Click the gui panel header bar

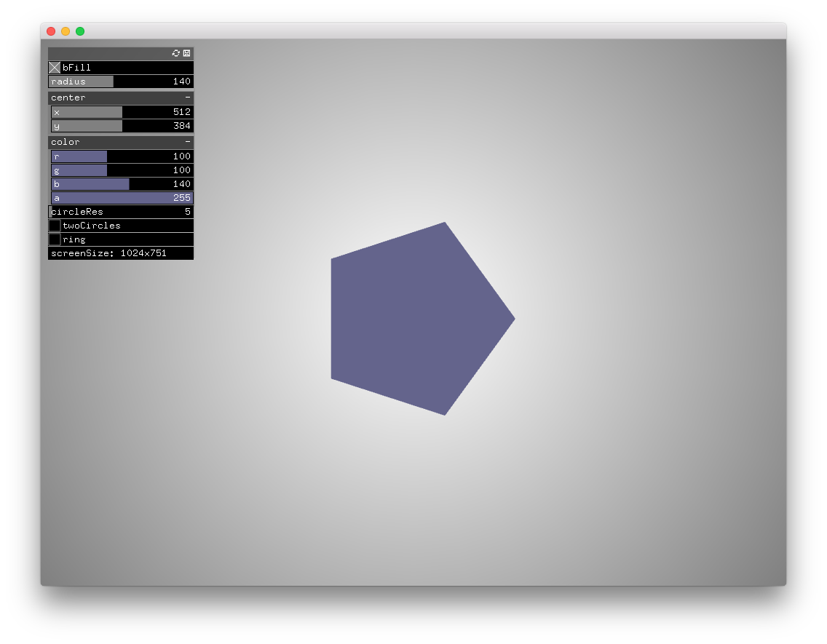[109, 52]
